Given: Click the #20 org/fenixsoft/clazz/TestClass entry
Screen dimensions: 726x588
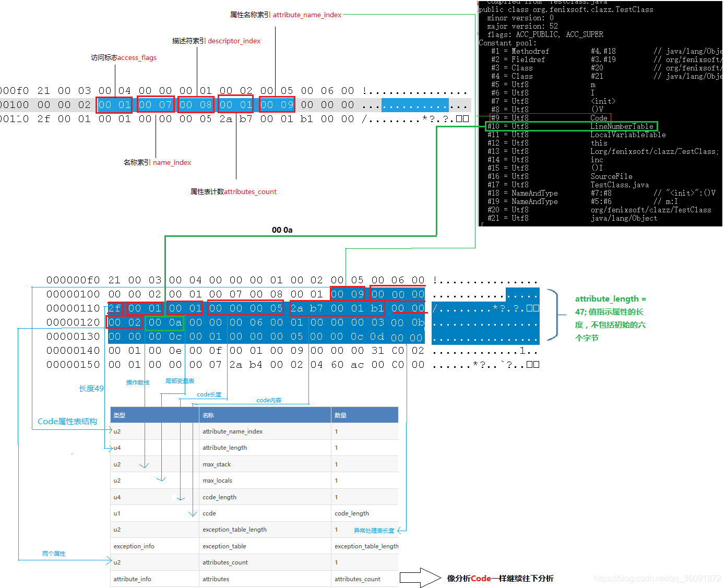Looking at the screenshot, I should click(x=600, y=210).
